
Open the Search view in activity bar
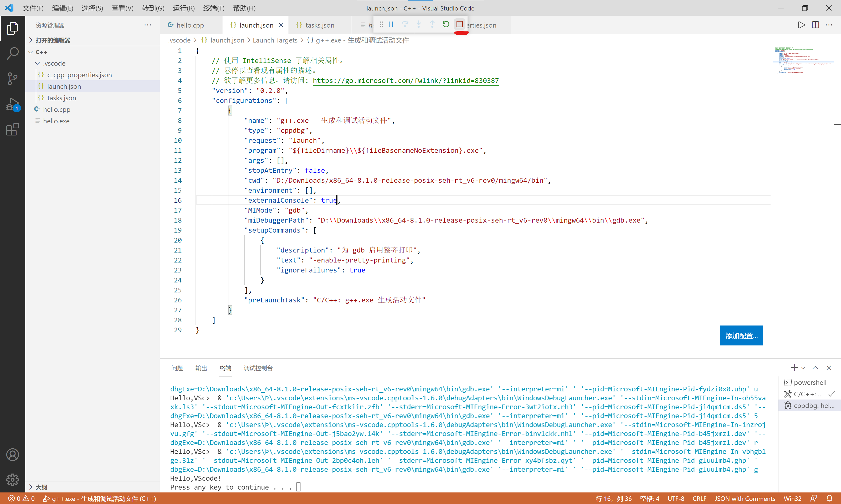click(x=13, y=53)
